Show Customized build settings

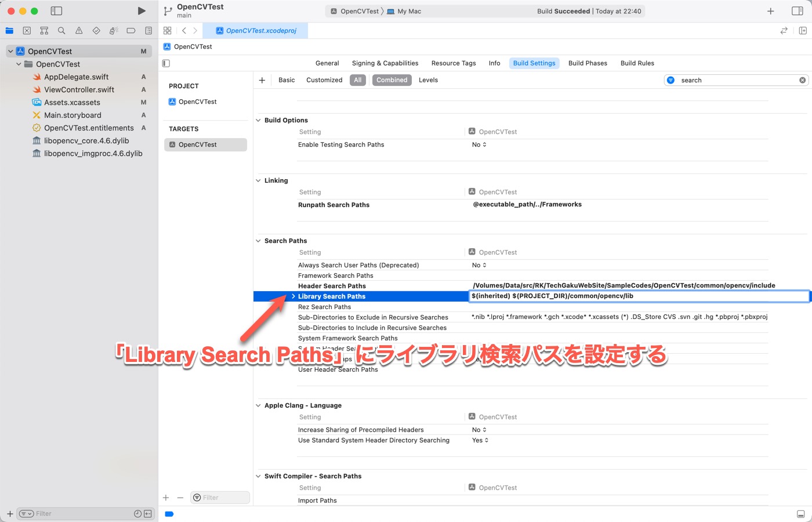[x=324, y=80]
